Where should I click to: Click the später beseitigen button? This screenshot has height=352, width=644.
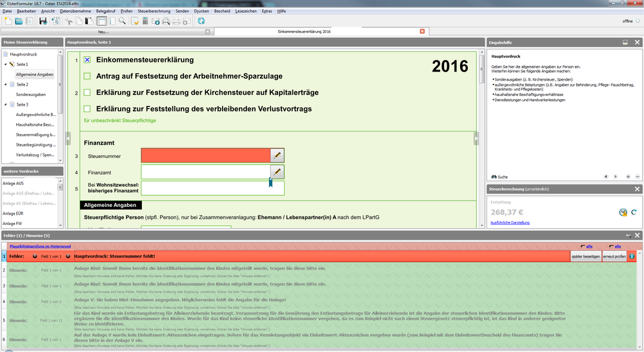click(586, 256)
